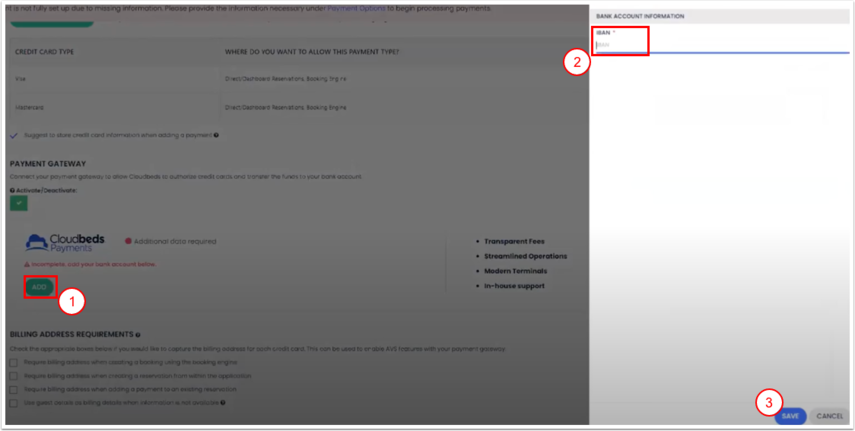Click help icon after Use guest details option

(x=222, y=403)
